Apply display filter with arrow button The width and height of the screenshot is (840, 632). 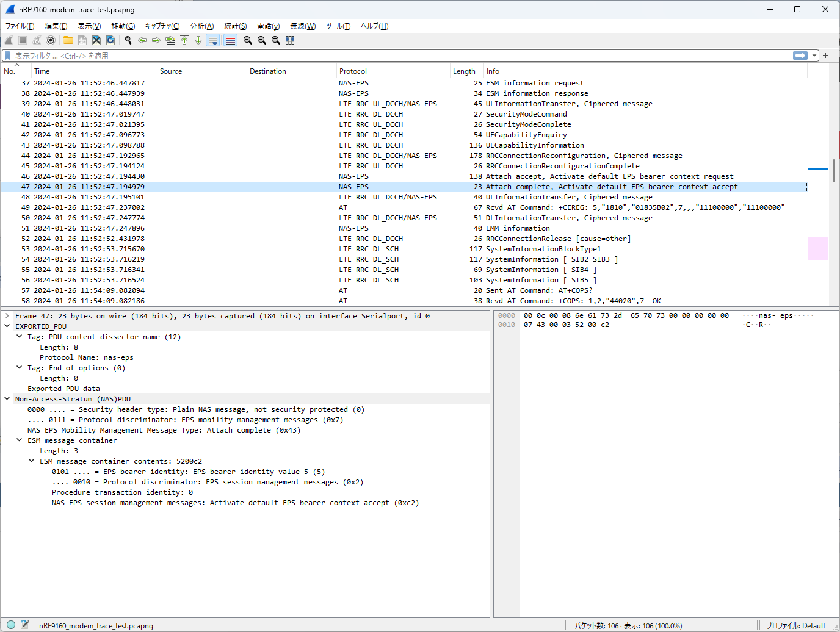pos(800,56)
